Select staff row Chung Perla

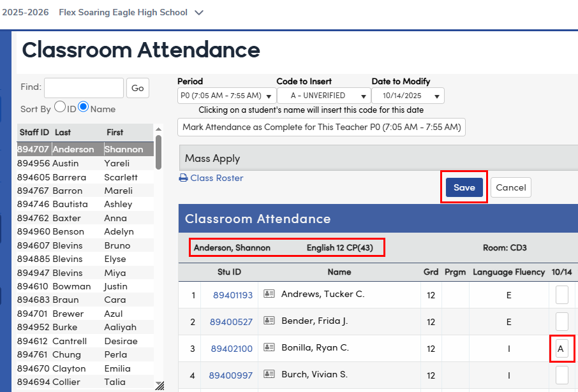click(85, 354)
